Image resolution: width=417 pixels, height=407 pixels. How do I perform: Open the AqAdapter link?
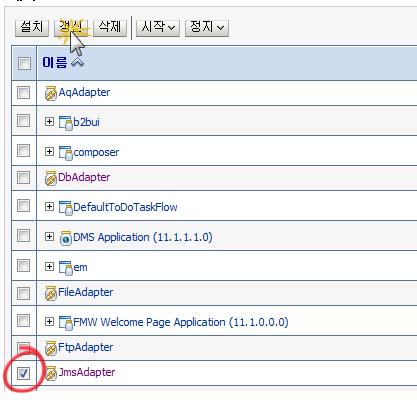(84, 92)
